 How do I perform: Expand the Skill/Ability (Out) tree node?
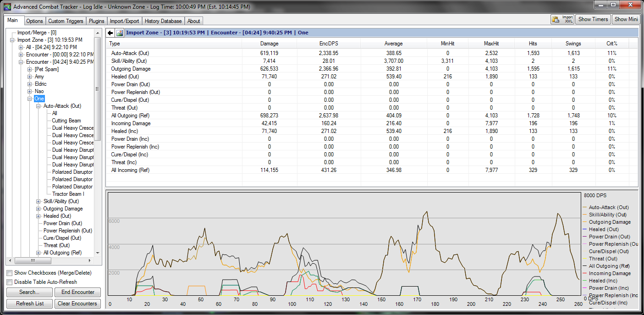point(39,201)
